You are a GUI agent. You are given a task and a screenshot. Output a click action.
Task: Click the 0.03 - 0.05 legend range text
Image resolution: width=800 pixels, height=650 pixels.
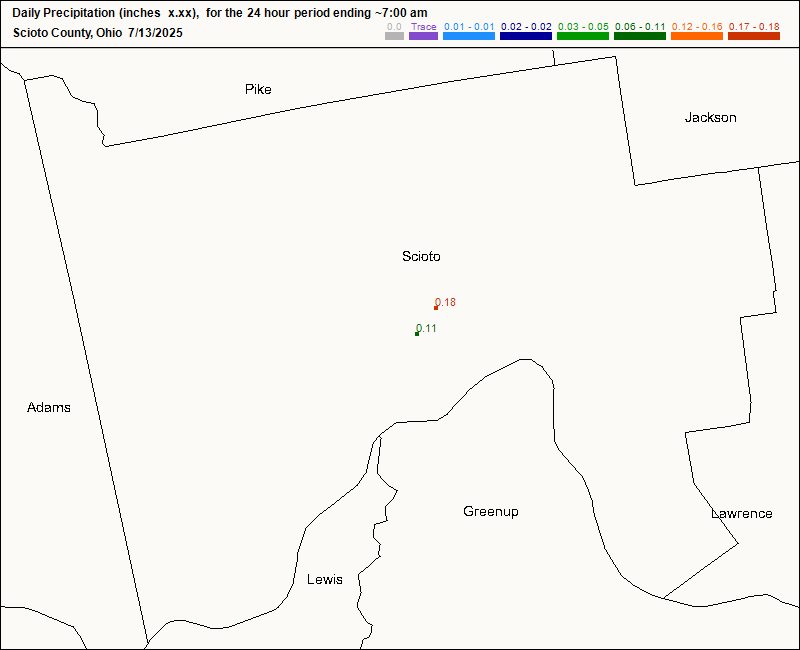(x=583, y=27)
